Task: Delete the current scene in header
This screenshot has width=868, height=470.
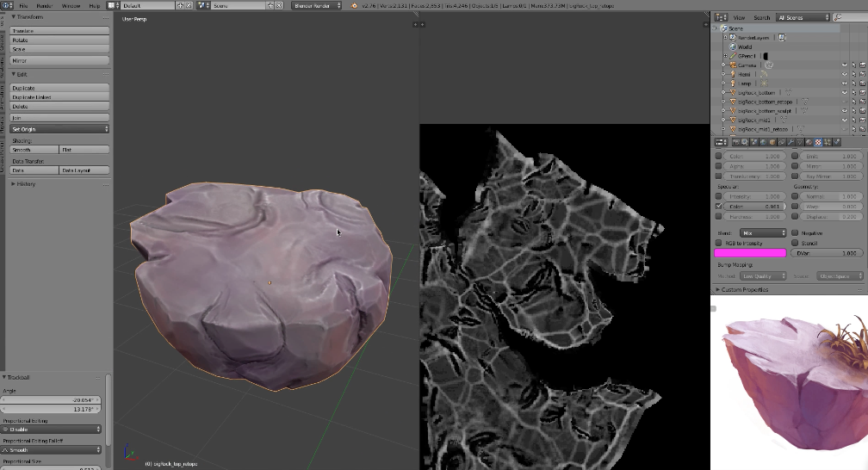Action: point(279,5)
